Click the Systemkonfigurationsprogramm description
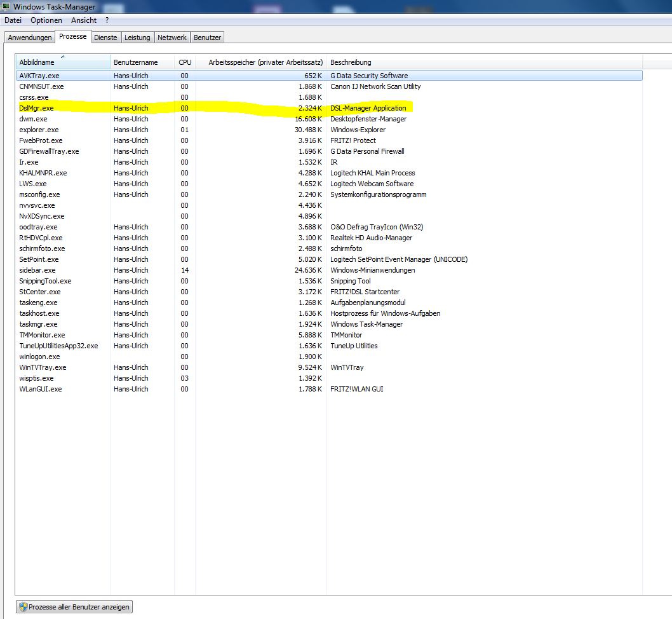Image resolution: width=672 pixels, height=619 pixels. (x=379, y=194)
